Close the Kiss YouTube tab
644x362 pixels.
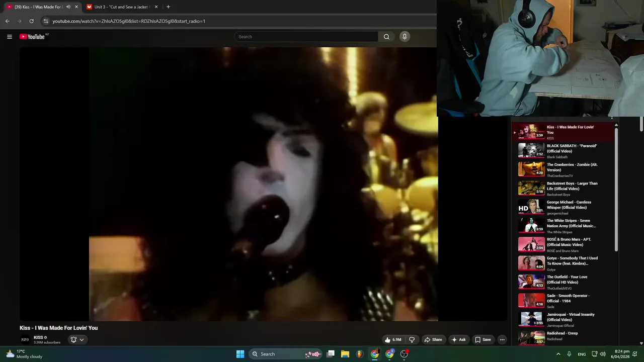pos(76,7)
